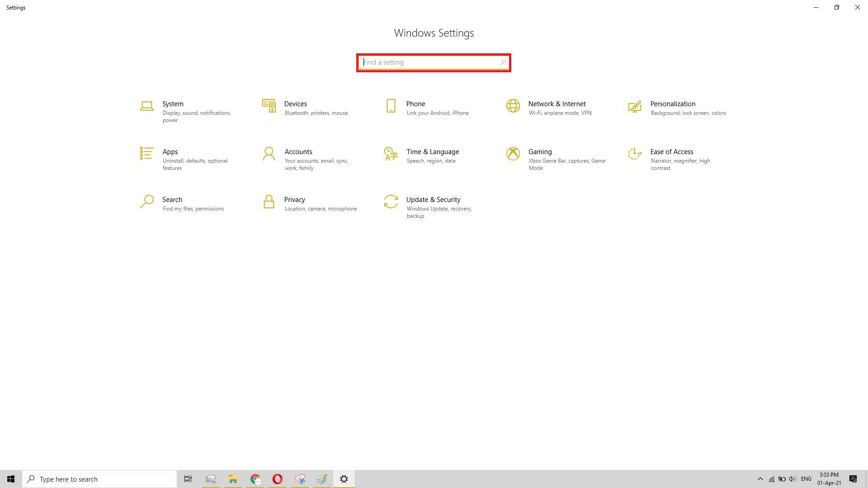
Task: Open the System settings laptop icon
Action: [x=146, y=106]
